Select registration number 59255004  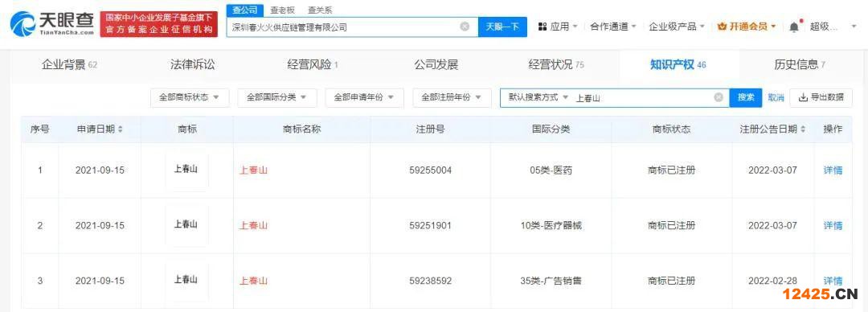[431, 170]
